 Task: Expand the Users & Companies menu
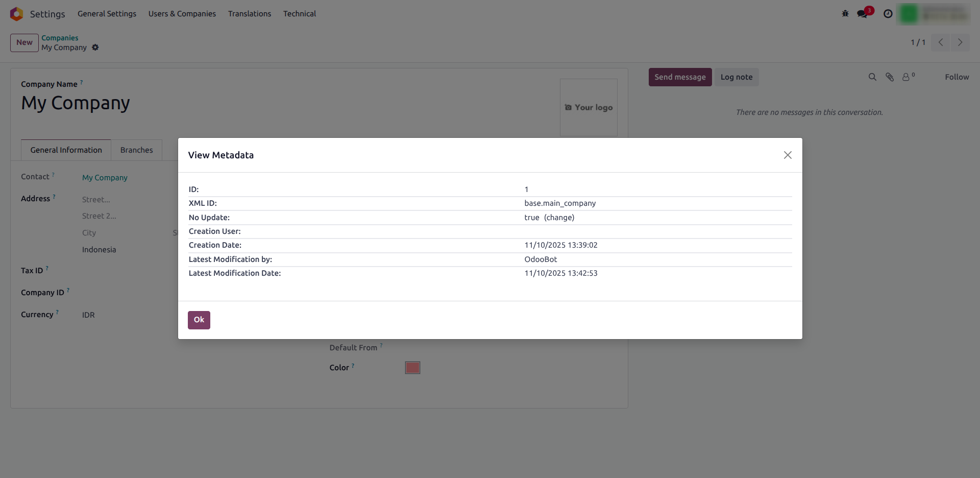pos(182,14)
